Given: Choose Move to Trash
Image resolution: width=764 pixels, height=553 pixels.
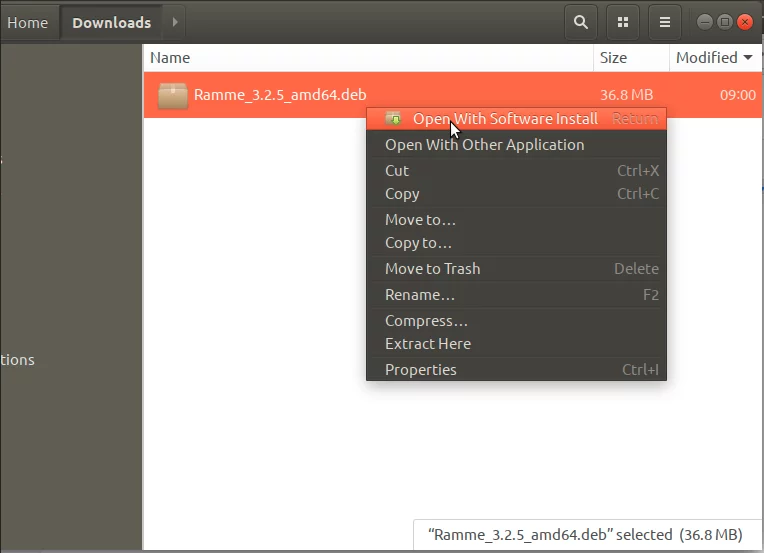Looking at the screenshot, I should pos(516,268).
